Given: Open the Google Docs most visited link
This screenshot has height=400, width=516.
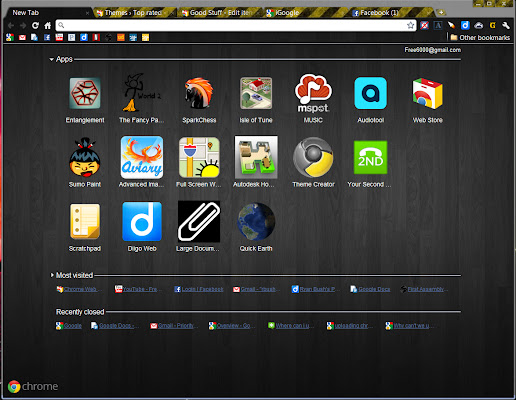Looking at the screenshot, I should tap(370, 289).
